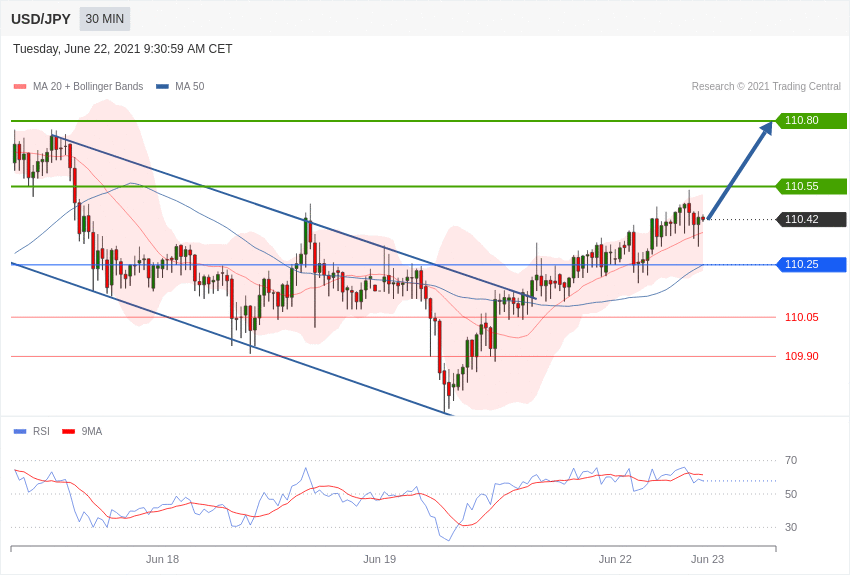Viewport: 850px width, 576px height.
Task: Click the green 110.80 target price tag
Action: [x=812, y=120]
